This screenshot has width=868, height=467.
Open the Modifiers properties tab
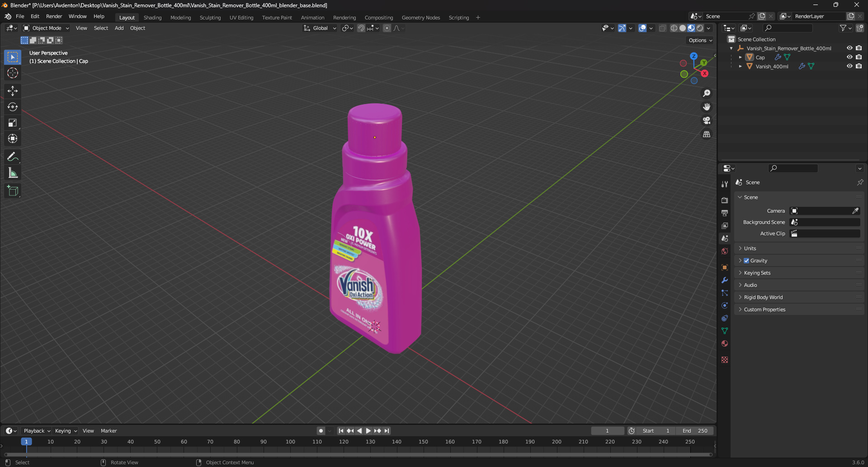point(725,280)
